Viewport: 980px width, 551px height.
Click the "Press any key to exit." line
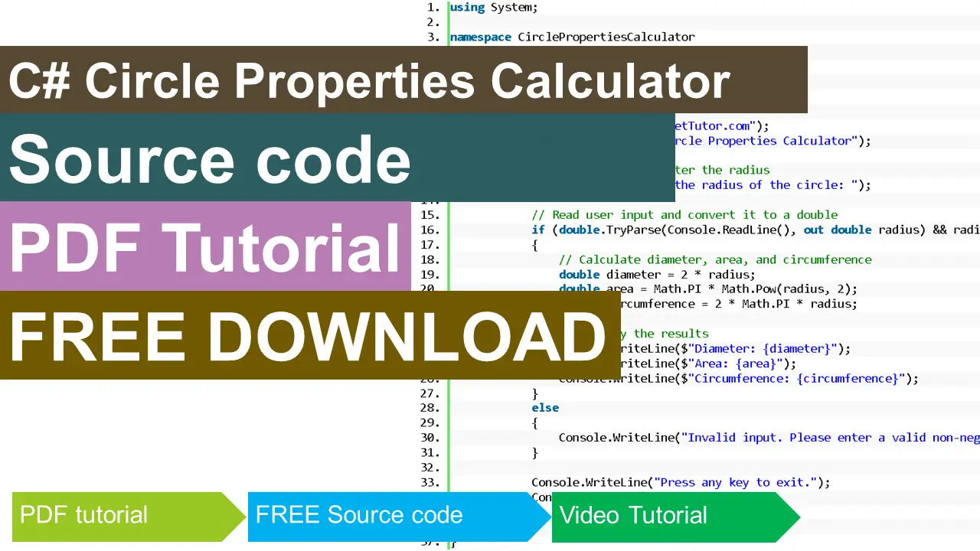pos(681,482)
